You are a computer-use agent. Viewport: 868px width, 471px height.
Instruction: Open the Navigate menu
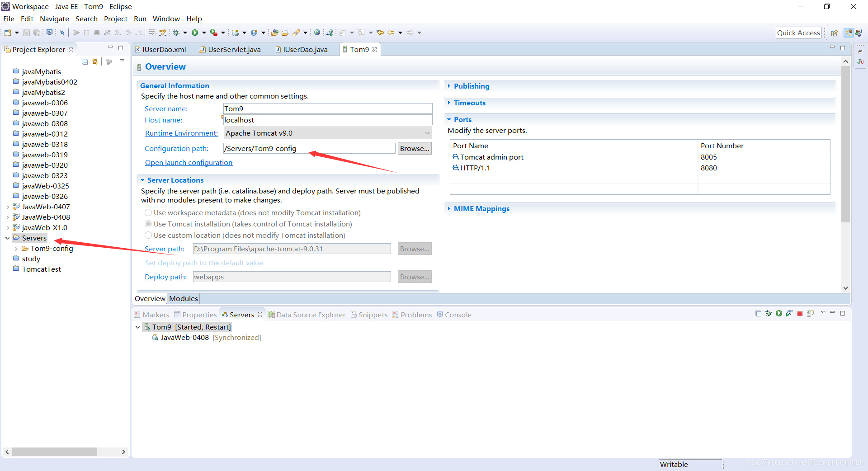point(54,19)
